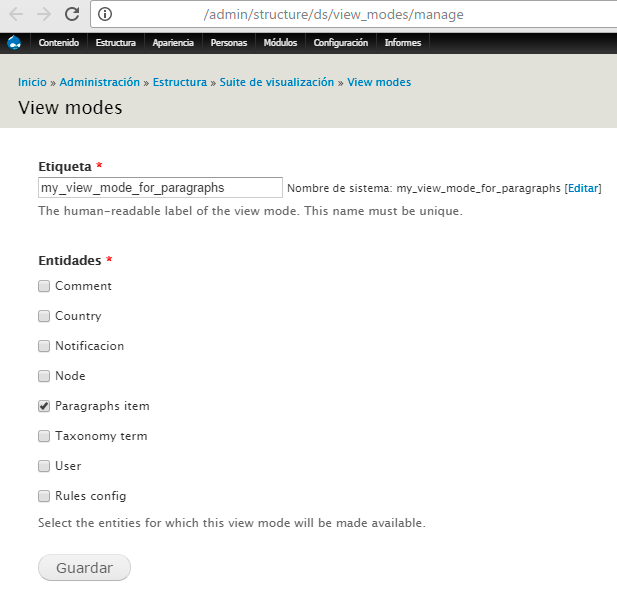Tick the Rules config checkbox
Screen dimensions: 617x603
(44, 496)
